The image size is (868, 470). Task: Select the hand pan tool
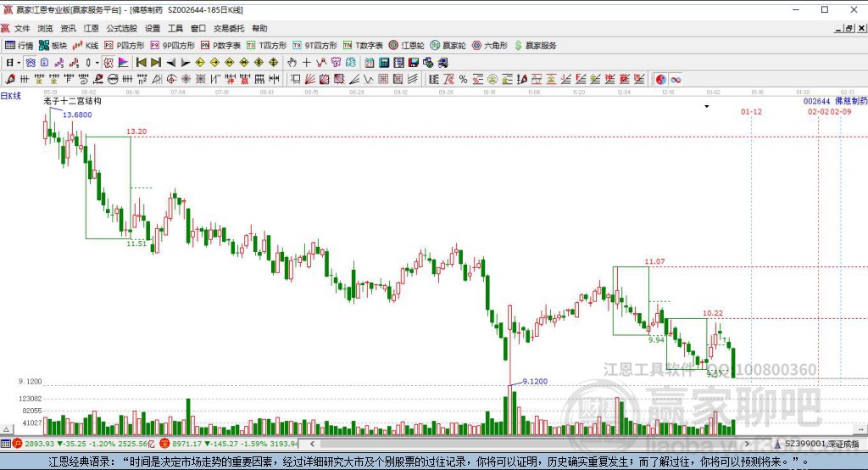(x=292, y=63)
